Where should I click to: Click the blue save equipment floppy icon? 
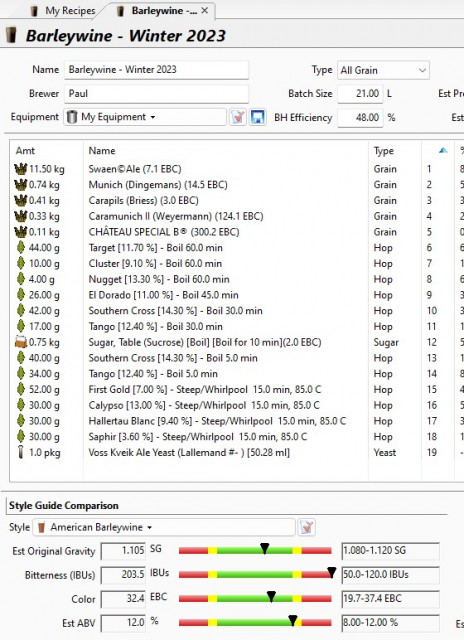tap(258, 118)
